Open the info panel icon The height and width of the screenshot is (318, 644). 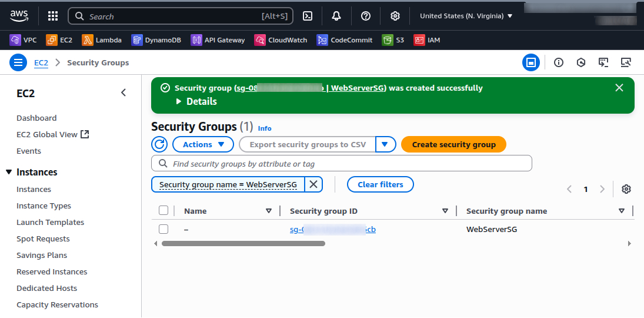click(x=559, y=62)
